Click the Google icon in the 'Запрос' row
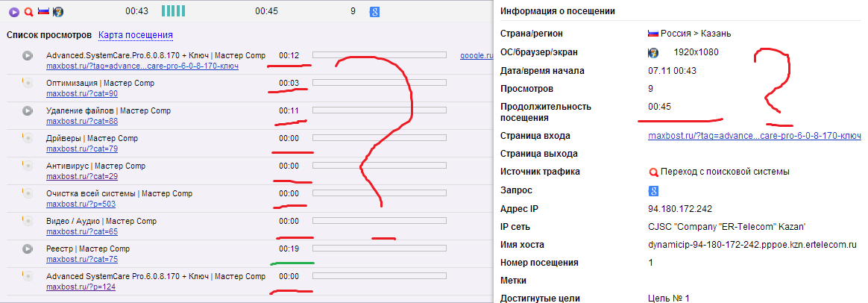This screenshot has width=868, height=303. (x=652, y=191)
